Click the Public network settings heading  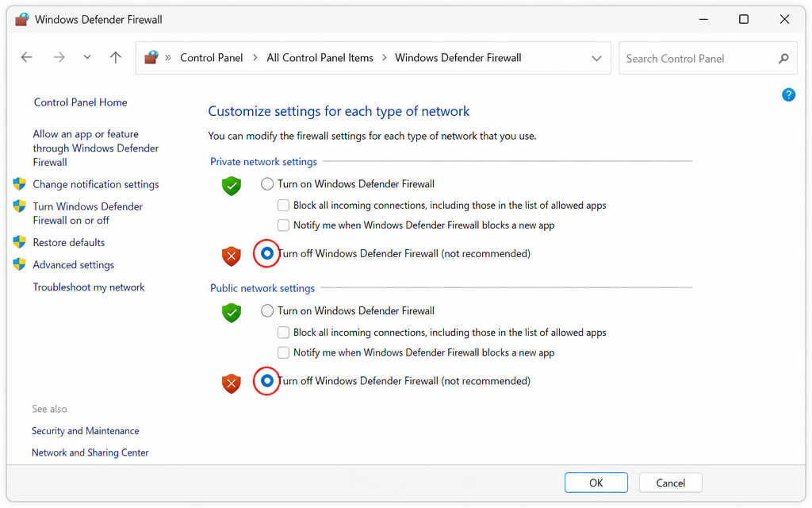262,288
